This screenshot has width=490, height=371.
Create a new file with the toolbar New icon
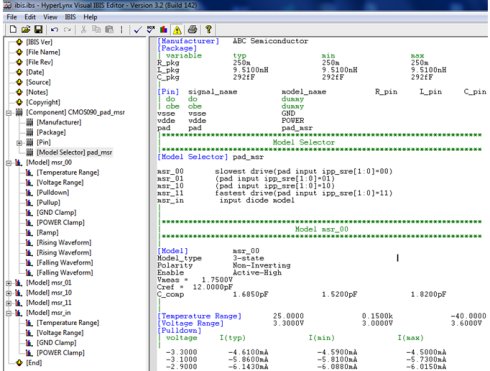tap(13, 30)
